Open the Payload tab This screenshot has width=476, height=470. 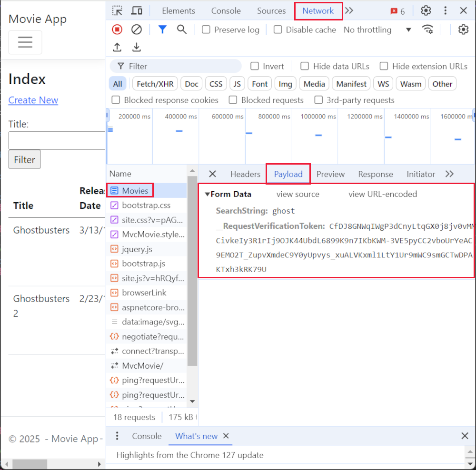point(288,174)
